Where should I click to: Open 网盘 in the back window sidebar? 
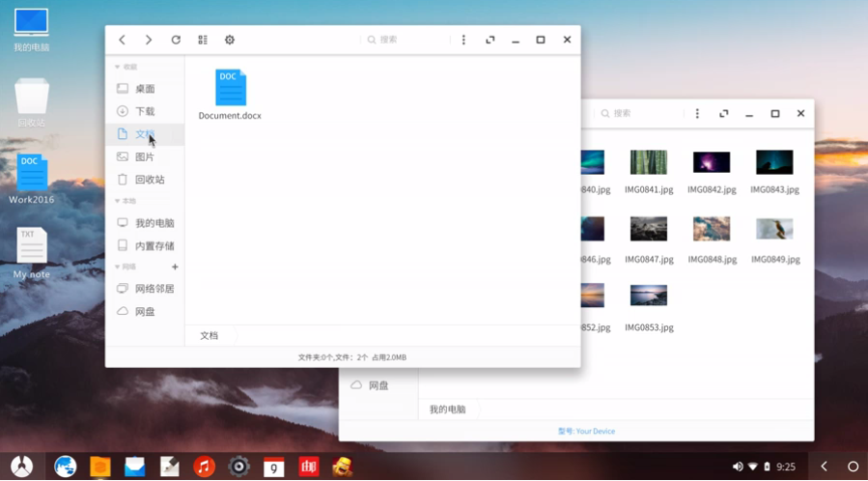click(378, 385)
